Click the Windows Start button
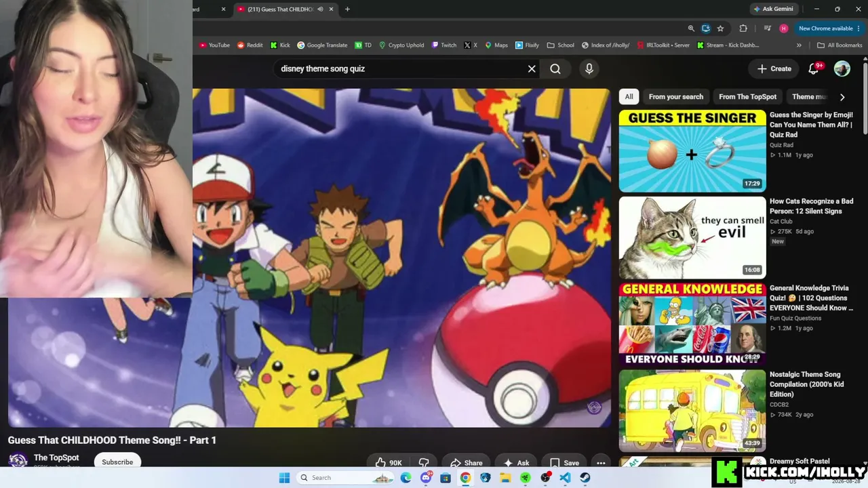 (284, 478)
